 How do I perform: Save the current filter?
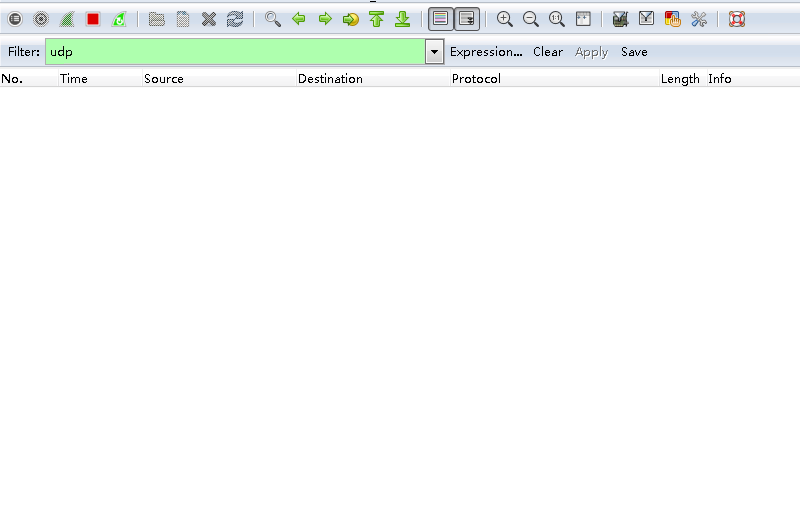pyautogui.click(x=634, y=52)
